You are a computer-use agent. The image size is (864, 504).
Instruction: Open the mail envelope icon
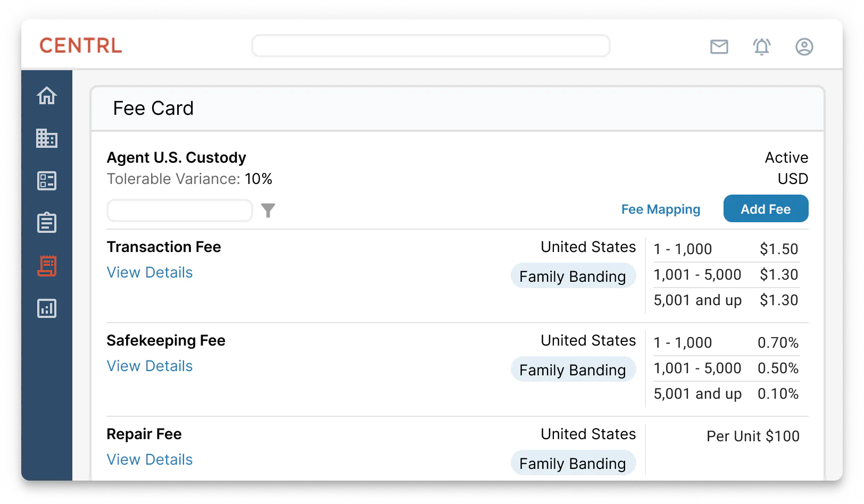[x=719, y=47]
